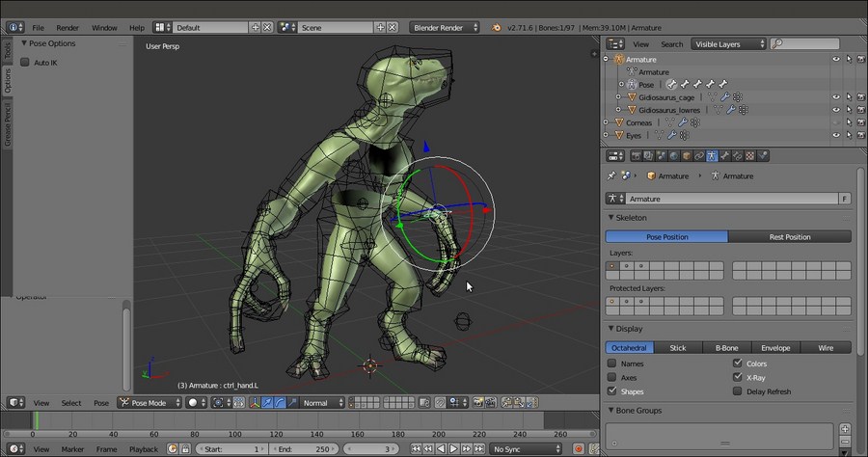Open the Armature data properties tab
The height and width of the screenshot is (457, 868).
pyautogui.click(x=712, y=156)
